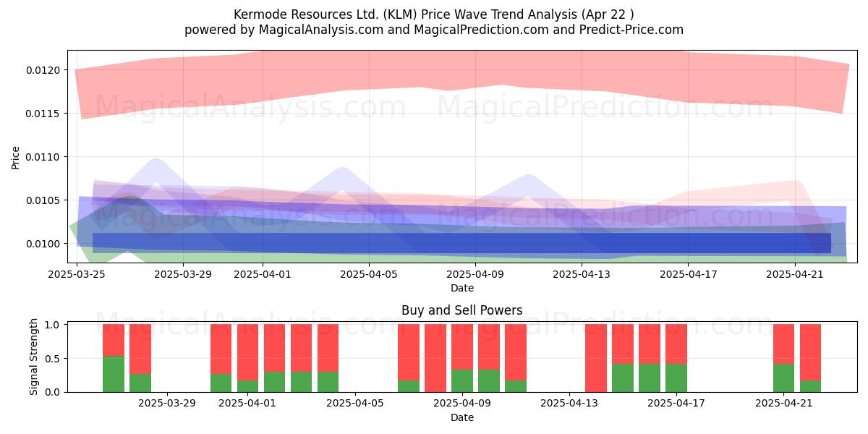Click the 'powered by MagicalAnalysis.com' subtitle line

[434, 30]
